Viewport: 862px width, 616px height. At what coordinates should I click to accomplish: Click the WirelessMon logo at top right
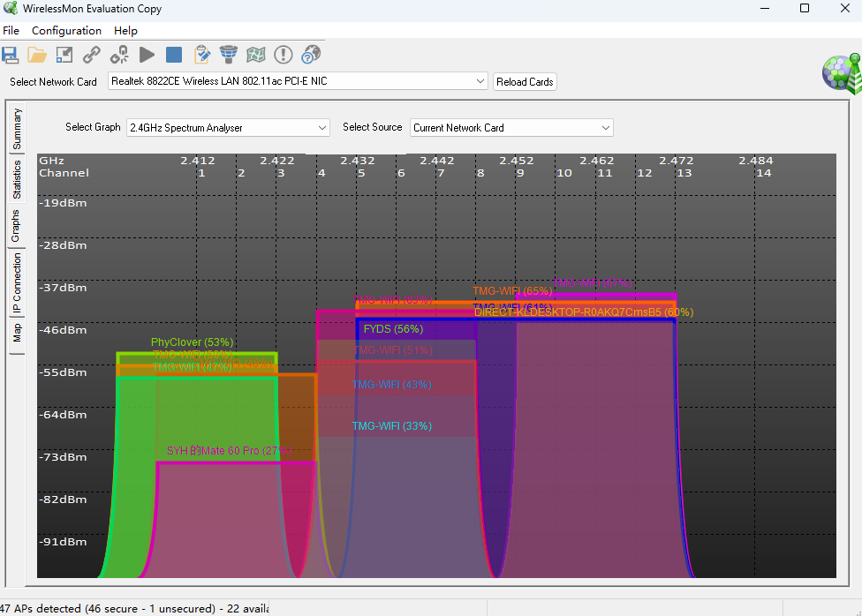pyautogui.click(x=843, y=74)
